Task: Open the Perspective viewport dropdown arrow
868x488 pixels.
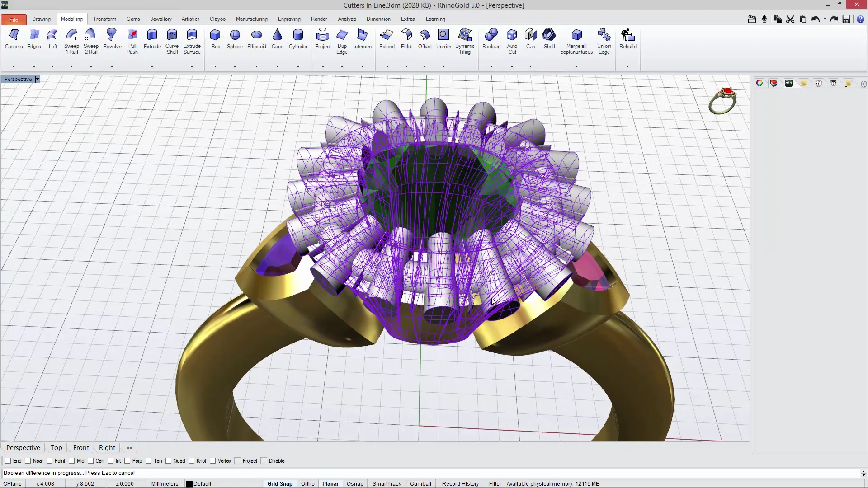Action: click(38, 79)
